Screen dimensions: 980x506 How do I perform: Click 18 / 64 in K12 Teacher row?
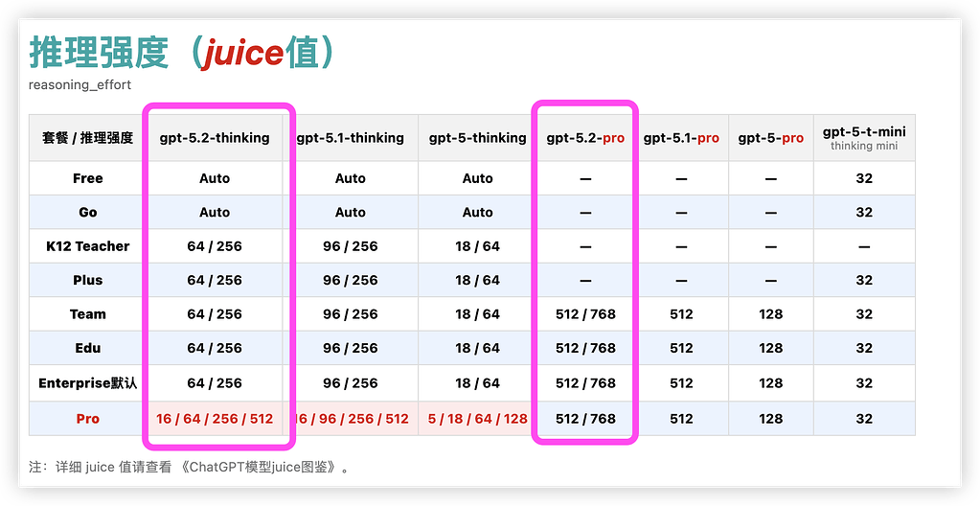click(477, 246)
